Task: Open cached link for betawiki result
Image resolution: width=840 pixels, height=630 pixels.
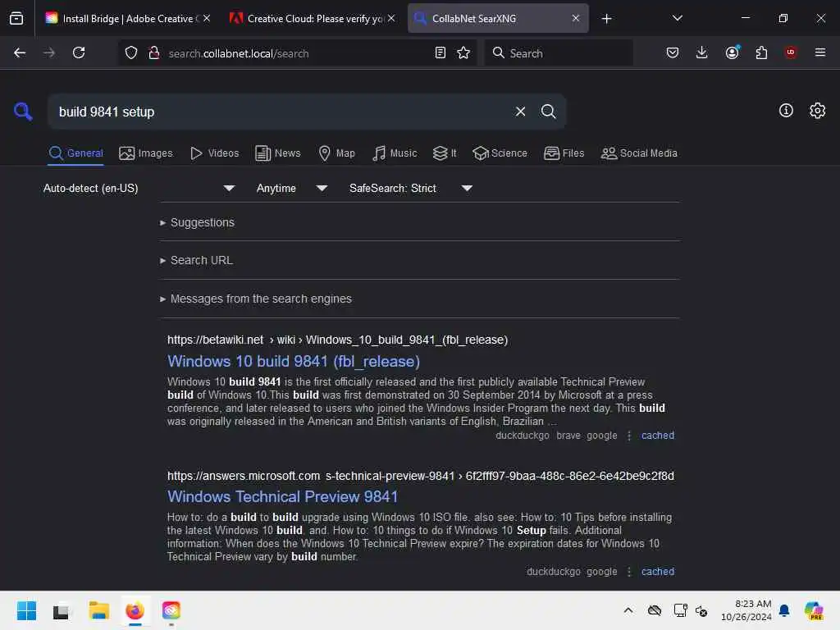Action: tap(657, 436)
